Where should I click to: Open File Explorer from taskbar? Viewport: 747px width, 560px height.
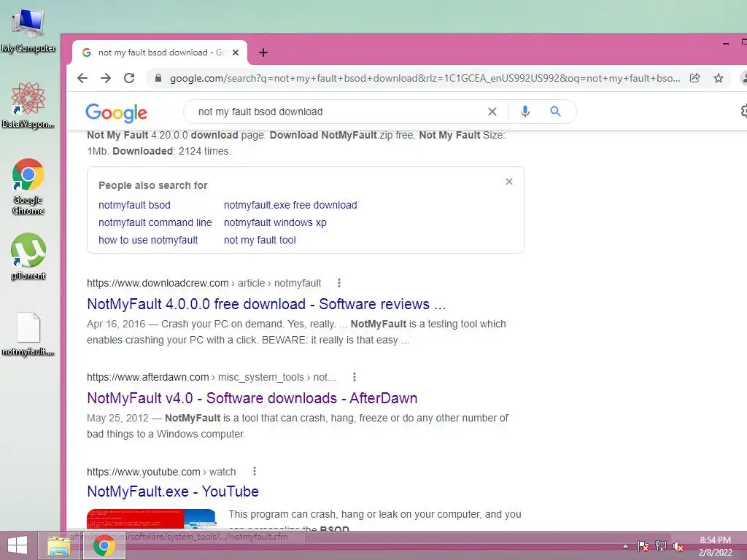tap(59, 546)
